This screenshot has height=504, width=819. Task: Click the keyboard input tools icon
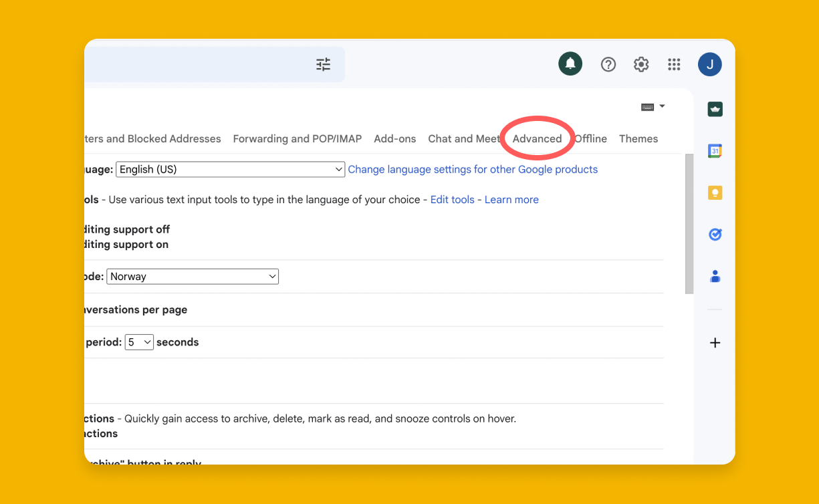647,106
